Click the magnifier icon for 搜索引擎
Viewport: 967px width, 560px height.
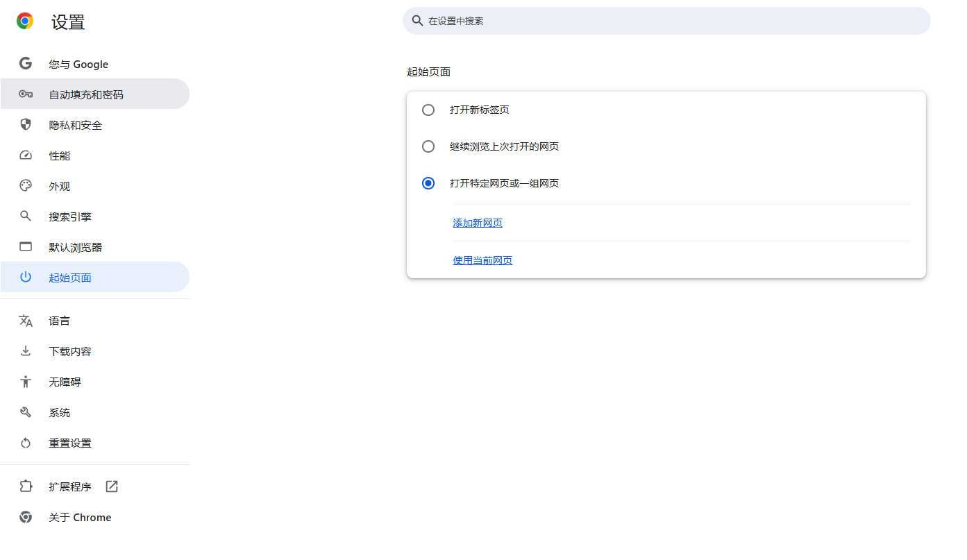click(x=26, y=217)
